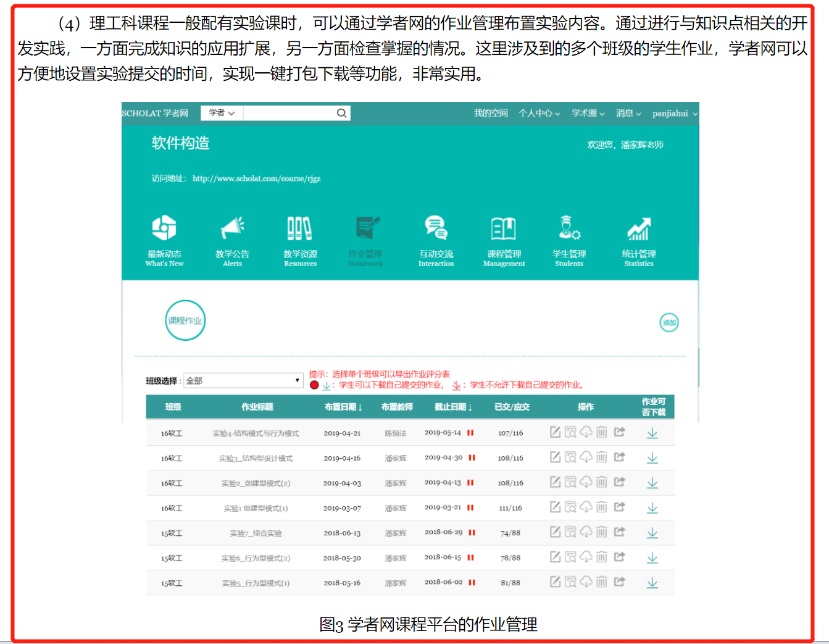This screenshot has height=644, width=829.
Task: Delete the 实验3_结构型设计模式 assignment via trash icon
Action: 602,458
